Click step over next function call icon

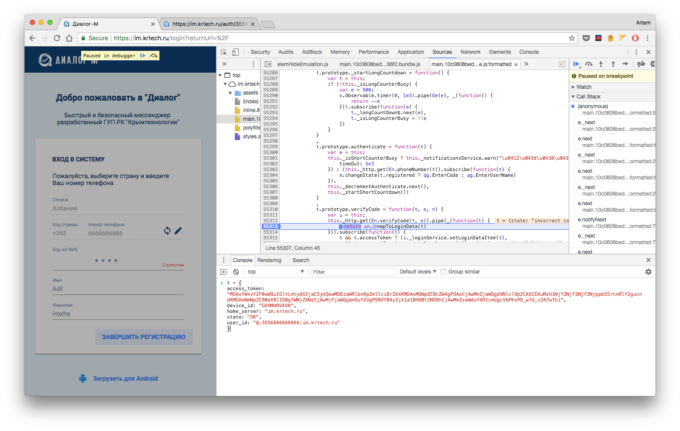click(x=588, y=64)
